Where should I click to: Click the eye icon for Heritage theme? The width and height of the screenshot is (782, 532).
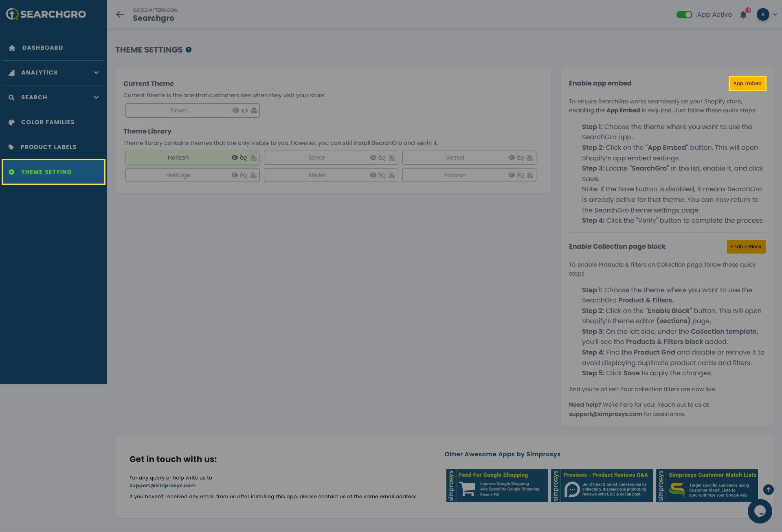(x=235, y=175)
